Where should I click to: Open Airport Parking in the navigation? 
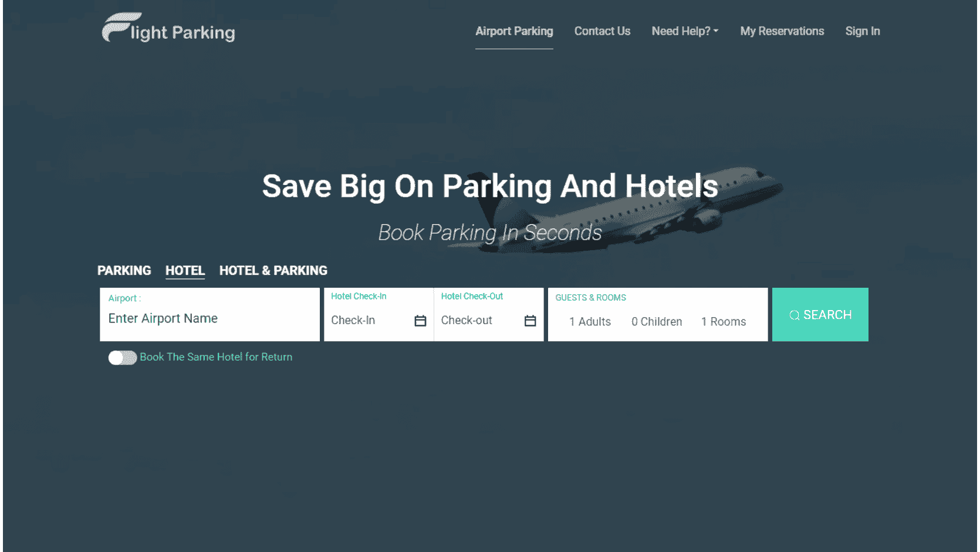(x=514, y=31)
